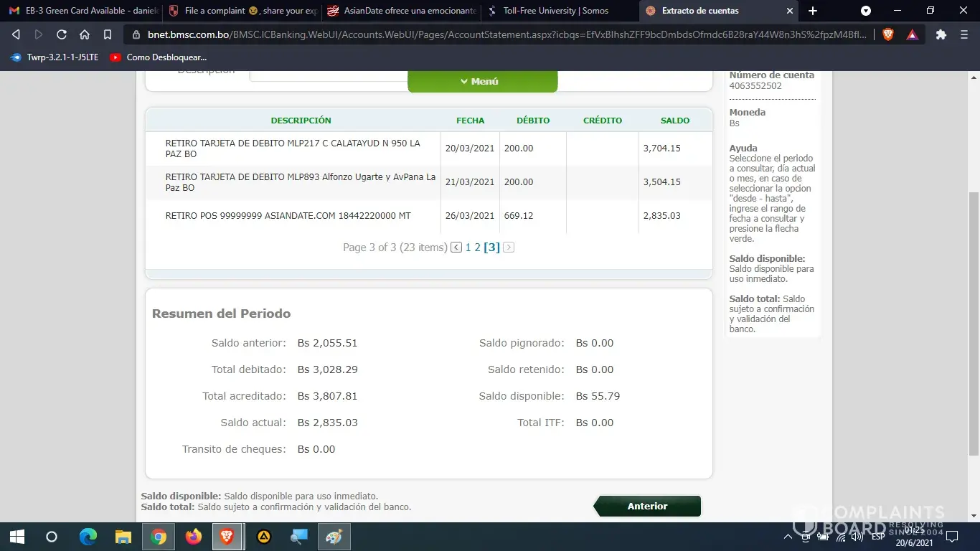980x551 pixels.
Task: Go to page 1 of the statement
Action: (x=468, y=248)
